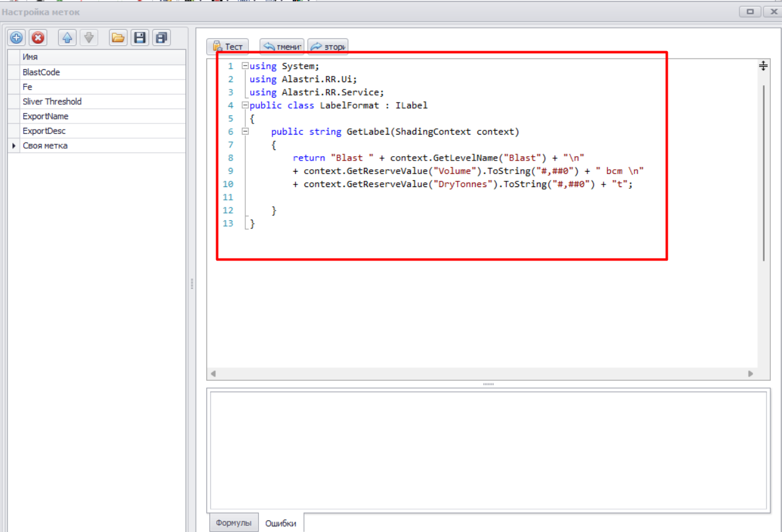Select the BlastCode label row
The width and height of the screenshot is (782, 532).
coord(41,72)
